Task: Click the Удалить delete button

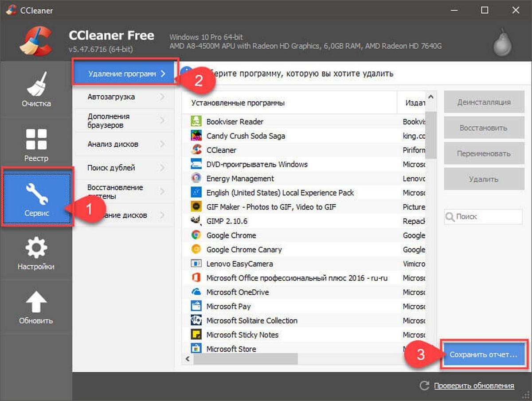Action: pyautogui.click(x=484, y=179)
